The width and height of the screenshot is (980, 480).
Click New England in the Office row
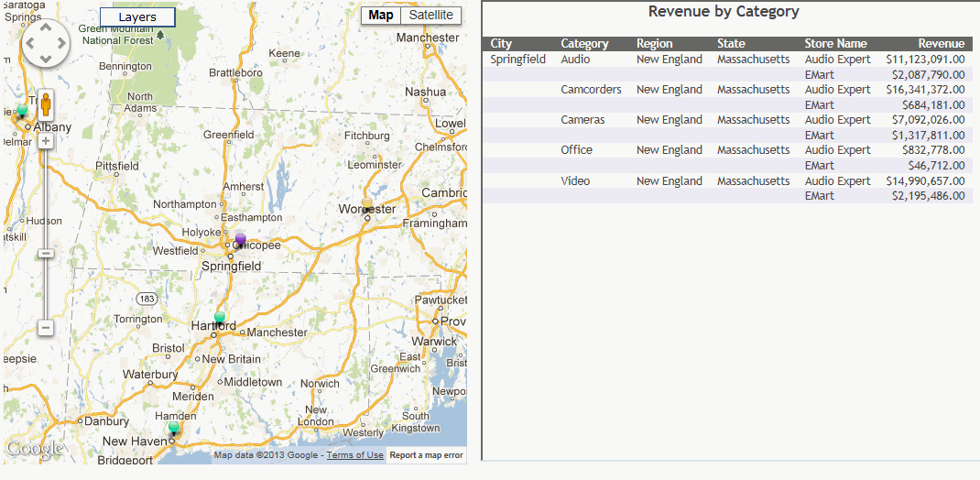[x=670, y=150]
